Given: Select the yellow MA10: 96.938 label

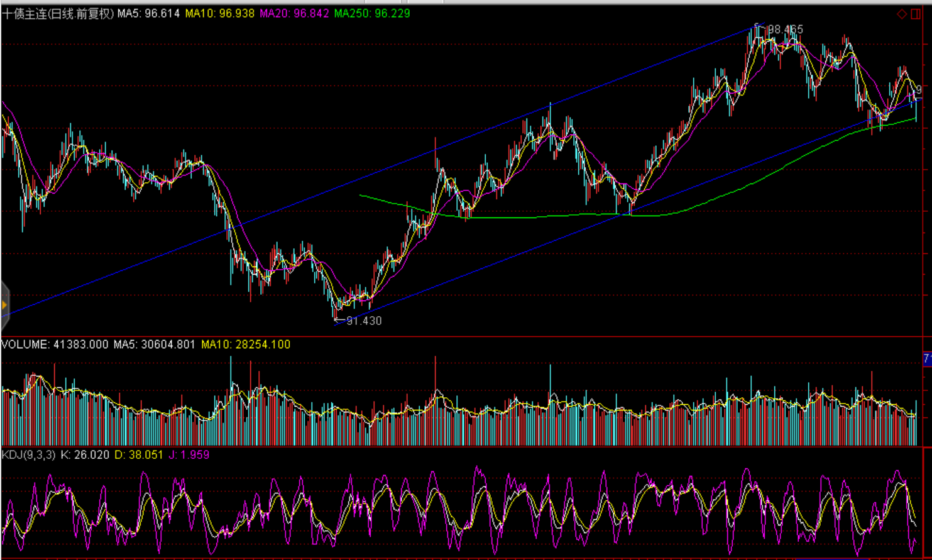Looking at the screenshot, I should click(219, 14).
